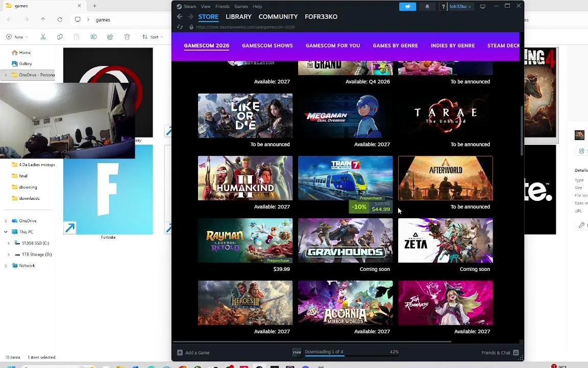588x368 pixels.
Task: Open the FOFR33KO profile tab
Action: point(321,16)
